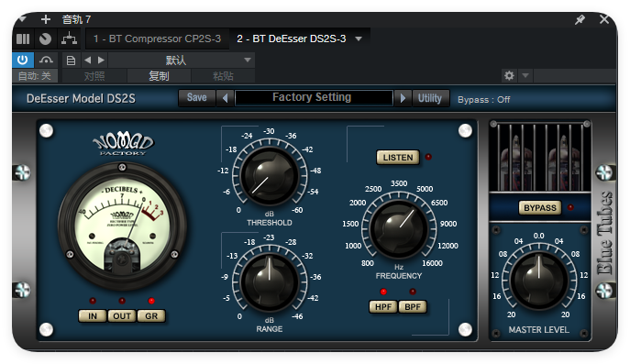Switch meter to IN mode

[x=93, y=316]
